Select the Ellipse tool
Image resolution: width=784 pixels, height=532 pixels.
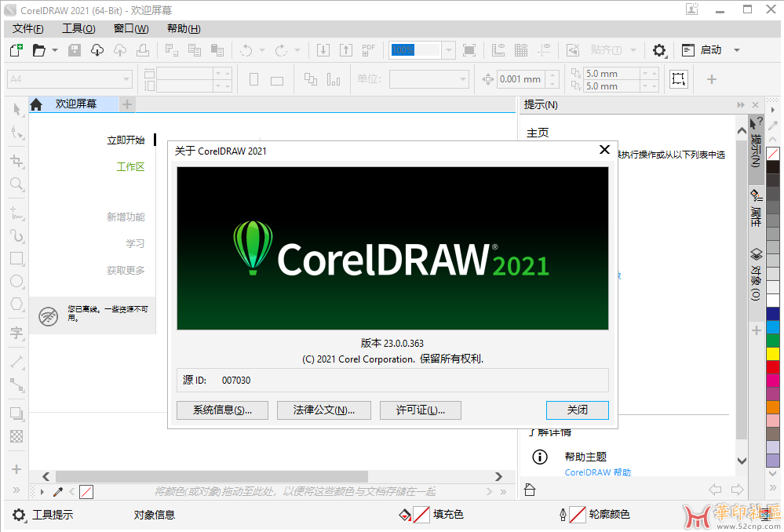17,281
